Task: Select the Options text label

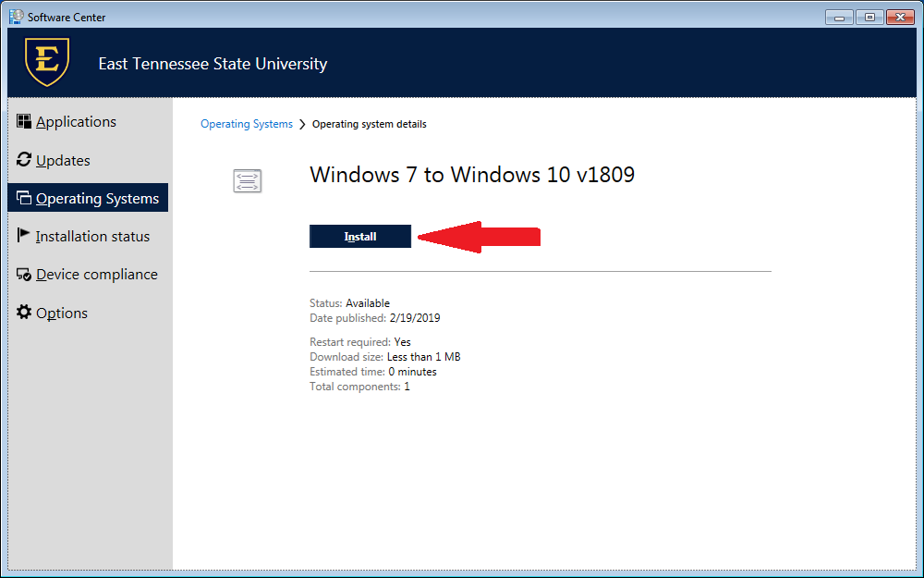Action: [62, 314]
